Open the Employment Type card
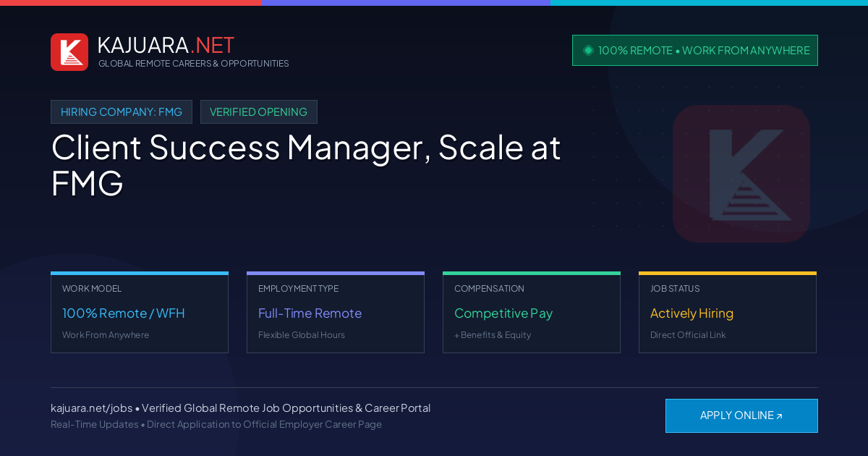This screenshot has height=456, width=868. 336,313
